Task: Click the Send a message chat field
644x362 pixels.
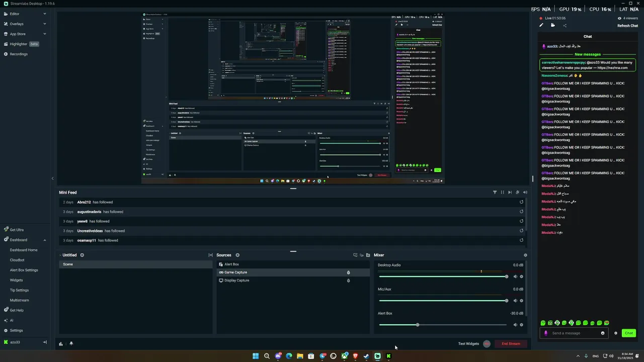Action: [574, 333]
